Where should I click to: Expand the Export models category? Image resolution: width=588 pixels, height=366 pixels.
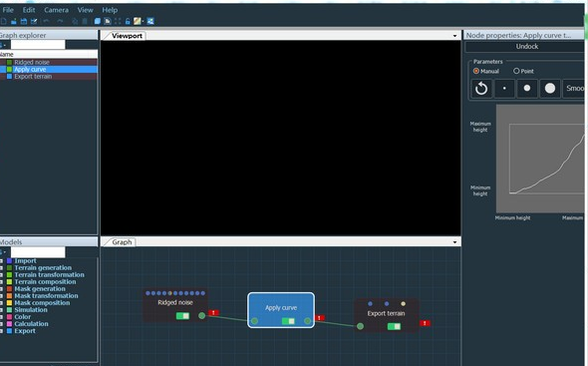2,331
